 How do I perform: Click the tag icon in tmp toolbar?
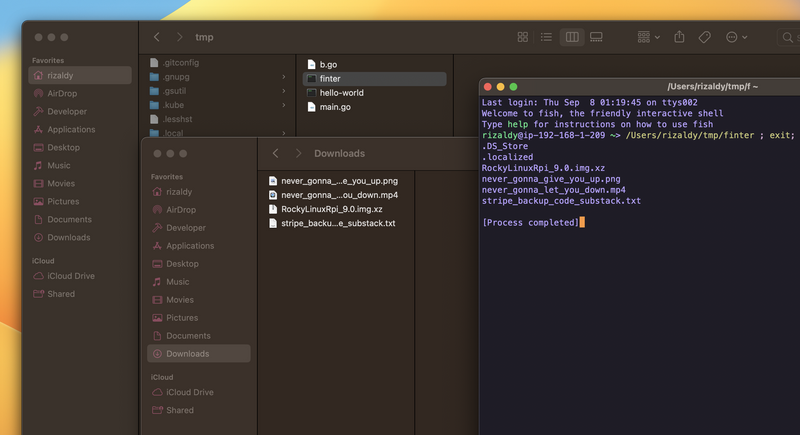(x=705, y=37)
